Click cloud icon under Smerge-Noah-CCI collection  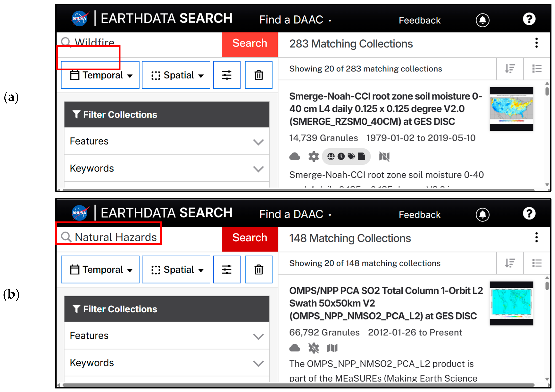294,156
